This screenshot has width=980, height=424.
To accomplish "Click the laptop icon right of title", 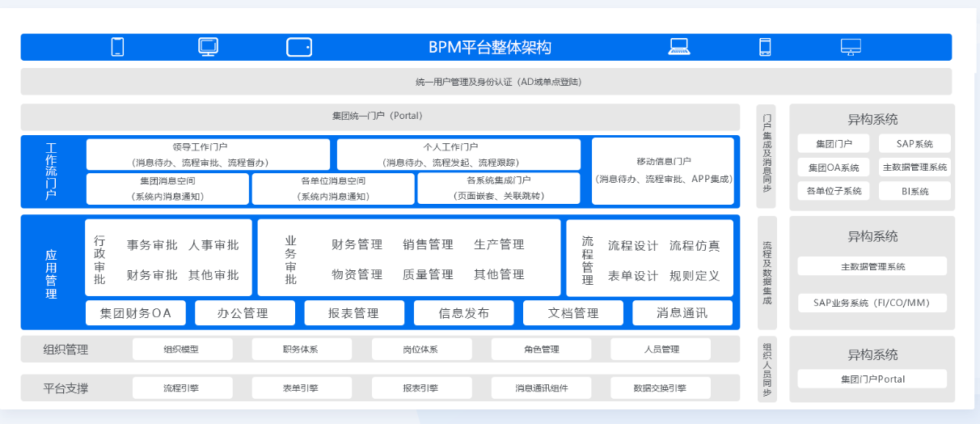I will pyautogui.click(x=679, y=47).
